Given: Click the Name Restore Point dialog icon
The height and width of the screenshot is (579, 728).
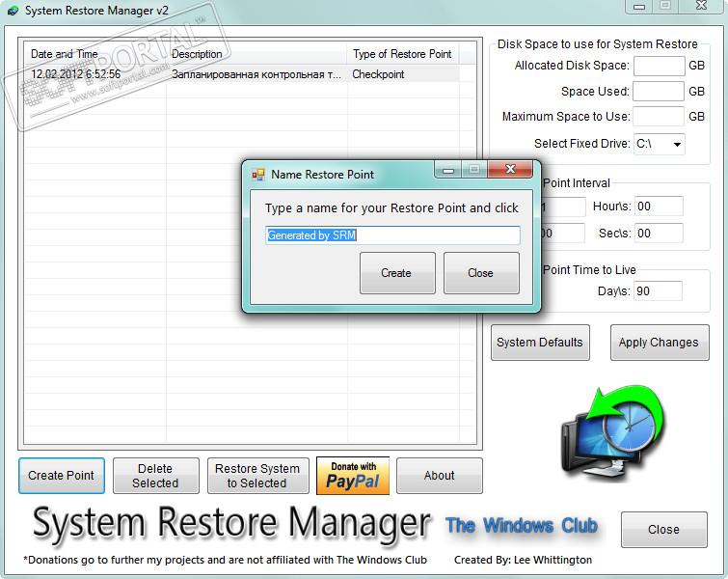Looking at the screenshot, I should pyautogui.click(x=258, y=175).
